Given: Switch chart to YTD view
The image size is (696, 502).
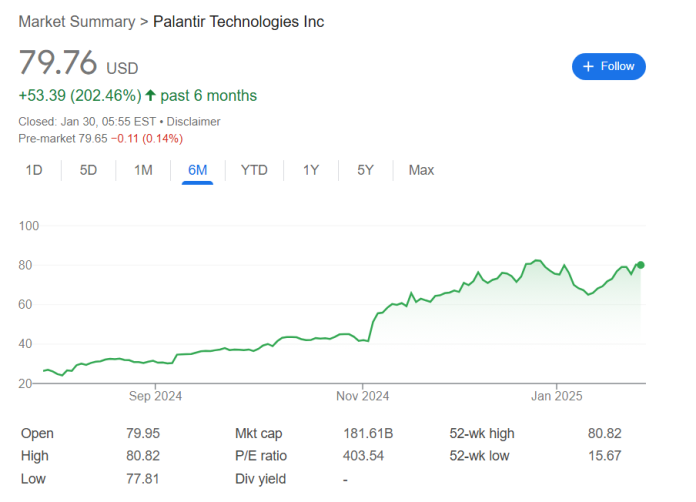Looking at the screenshot, I should (254, 170).
